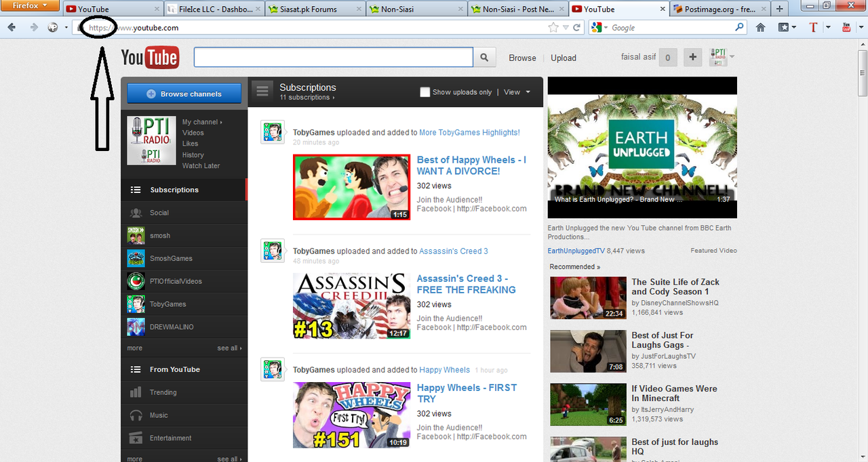
Task: Switch to the Postimage.org tab
Action: [x=720, y=9]
